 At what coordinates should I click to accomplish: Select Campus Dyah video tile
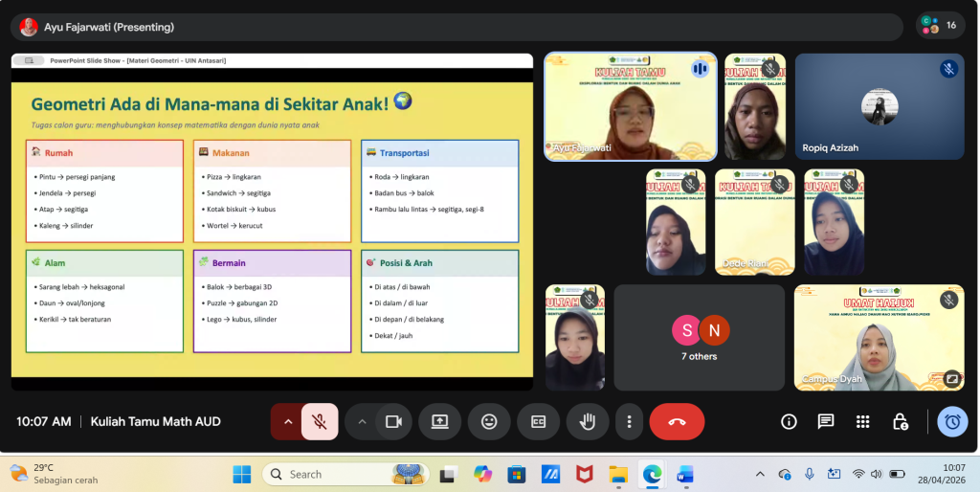[x=880, y=338]
